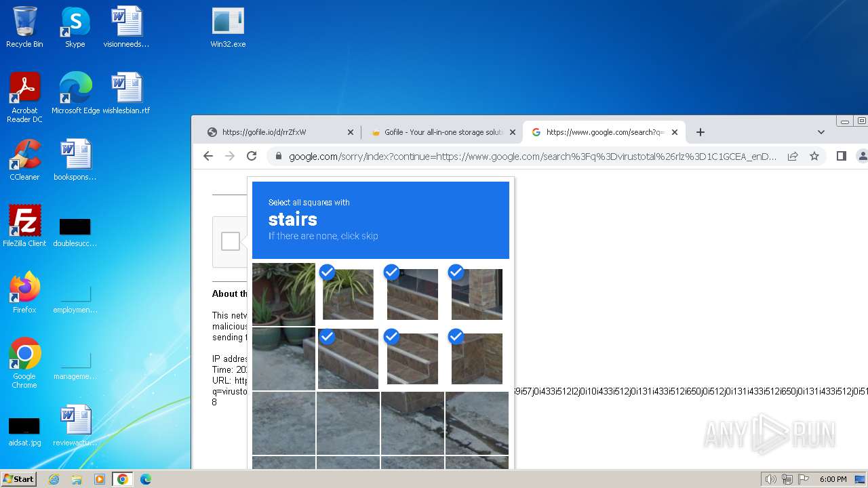Click the padlock site info icon
Screen dimensions: 868x488
(278, 156)
